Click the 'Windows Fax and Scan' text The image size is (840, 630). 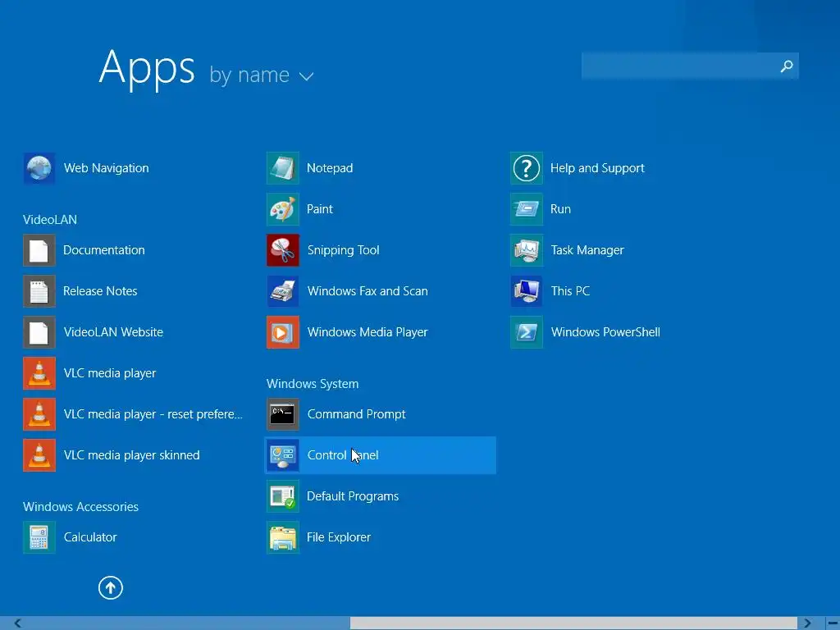tap(367, 291)
